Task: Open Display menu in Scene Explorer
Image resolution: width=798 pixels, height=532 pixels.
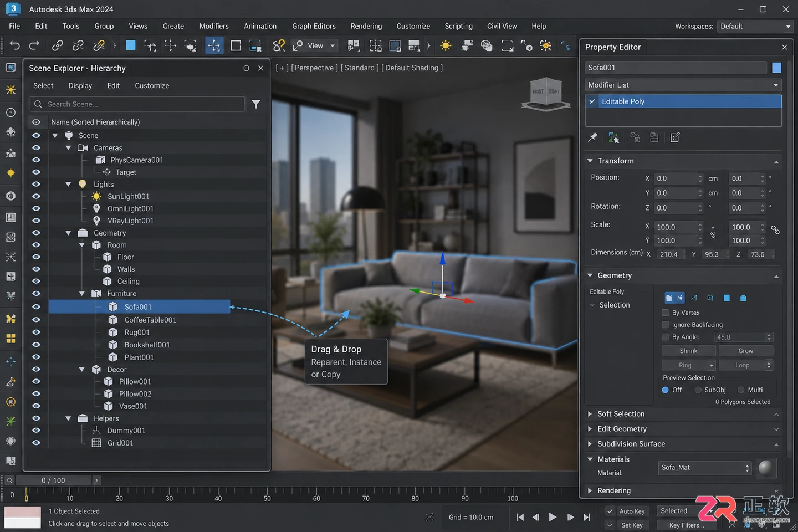Action: click(x=80, y=86)
